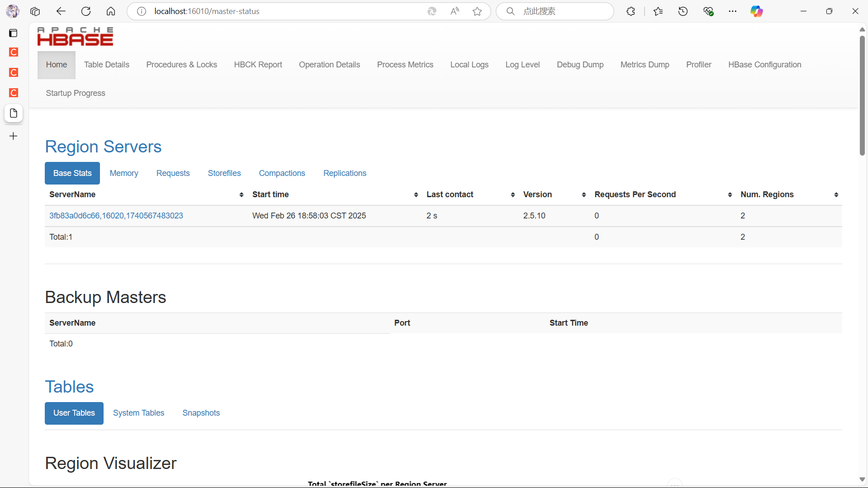The width and height of the screenshot is (868, 488).
Task: Select the current document tab icon
Action: click(14, 113)
